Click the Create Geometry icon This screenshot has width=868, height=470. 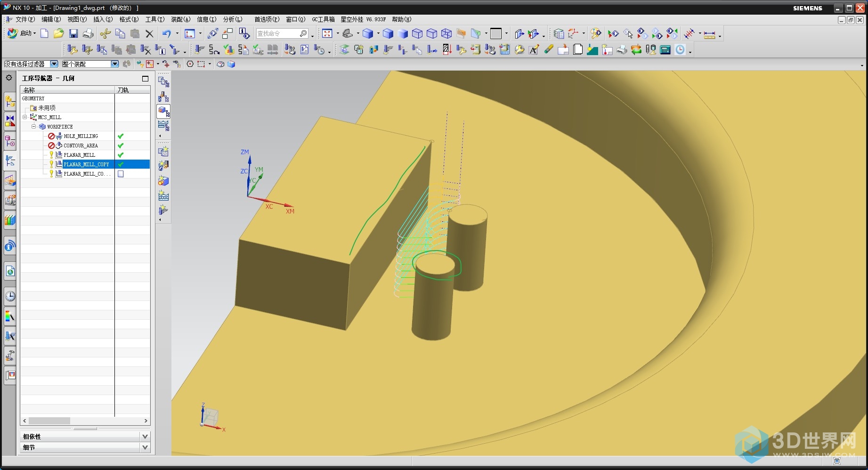pos(163,181)
